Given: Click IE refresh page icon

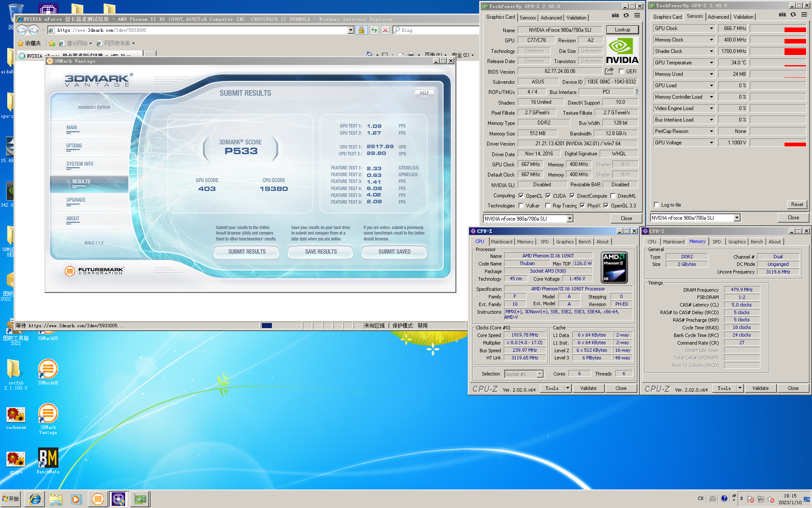Looking at the screenshot, I should 374,30.
